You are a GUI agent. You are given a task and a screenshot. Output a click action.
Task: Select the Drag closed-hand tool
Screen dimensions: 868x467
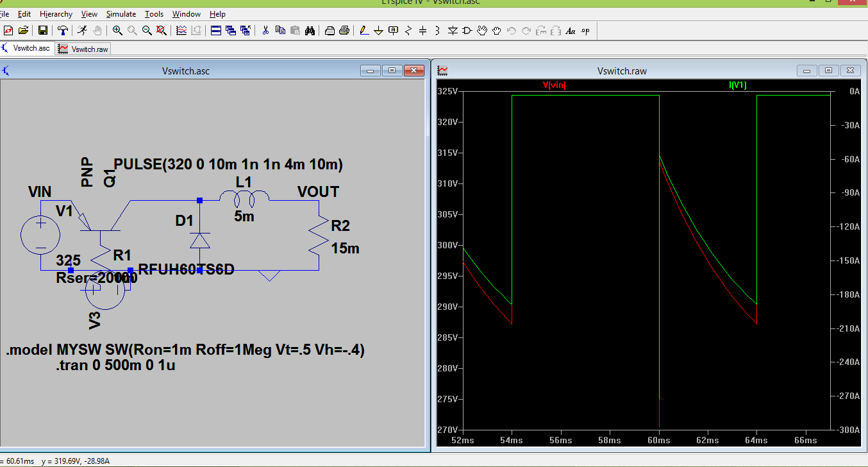(x=497, y=30)
